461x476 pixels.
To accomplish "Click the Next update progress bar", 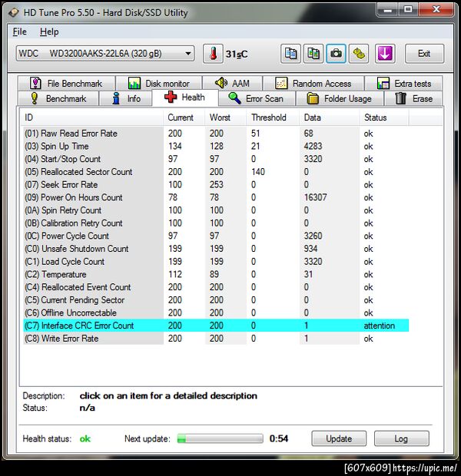I will coord(221,438).
